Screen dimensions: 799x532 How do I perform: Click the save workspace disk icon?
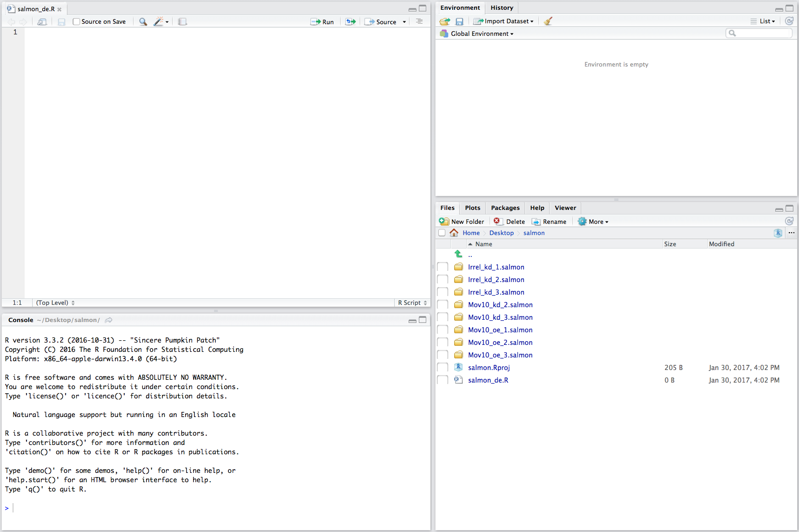(x=459, y=21)
